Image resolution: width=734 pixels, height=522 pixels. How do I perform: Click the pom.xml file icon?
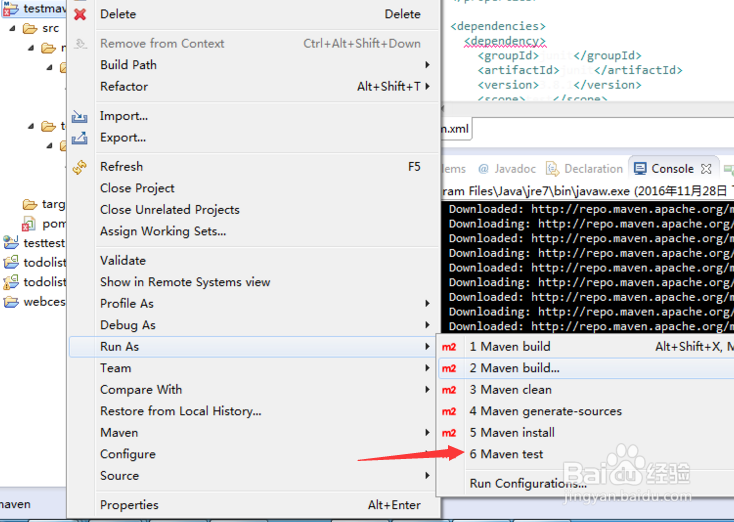click(x=29, y=224)
